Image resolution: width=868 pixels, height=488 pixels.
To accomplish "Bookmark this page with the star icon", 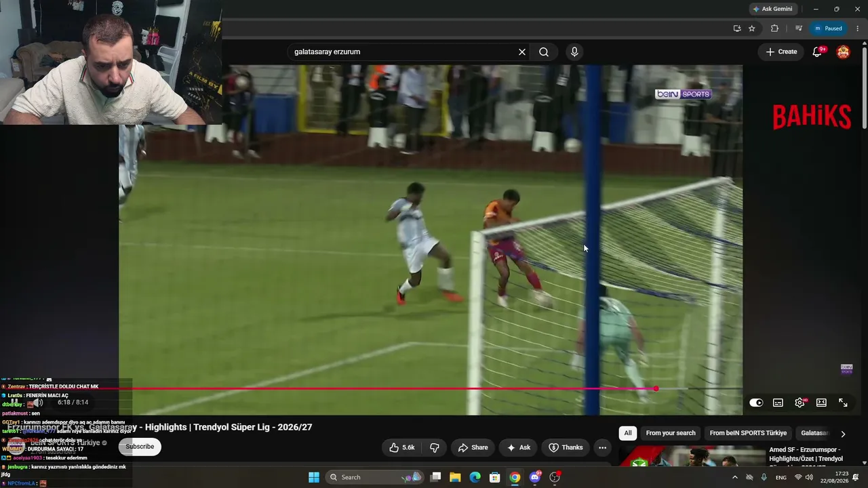I will (x=752, y=28).
